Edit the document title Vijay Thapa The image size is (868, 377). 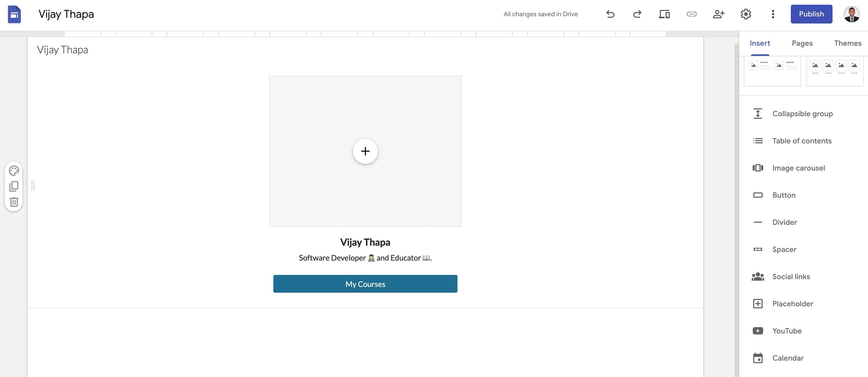67,14
